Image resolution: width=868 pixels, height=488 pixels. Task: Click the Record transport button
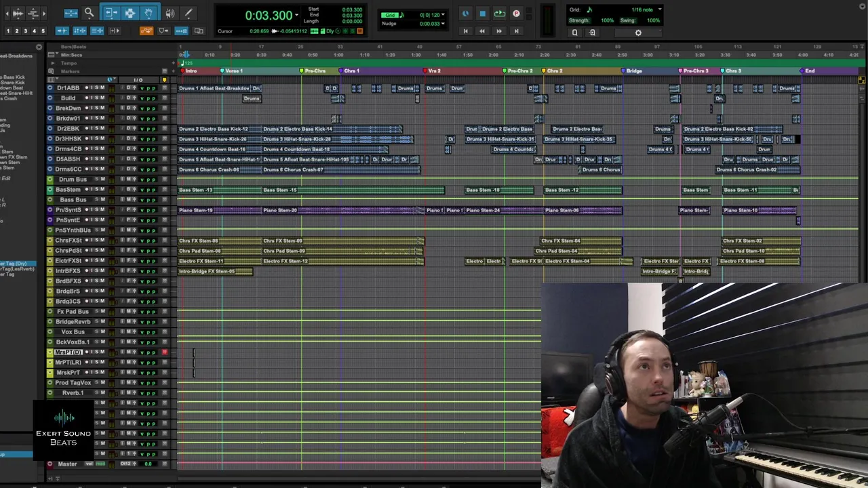(x=516, y=14)
